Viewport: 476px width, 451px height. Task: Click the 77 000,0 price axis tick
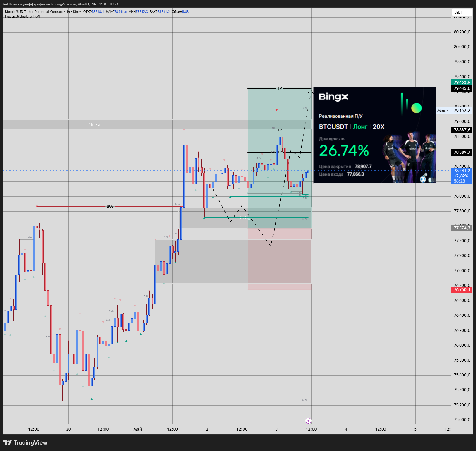click(x=462, y=271)
